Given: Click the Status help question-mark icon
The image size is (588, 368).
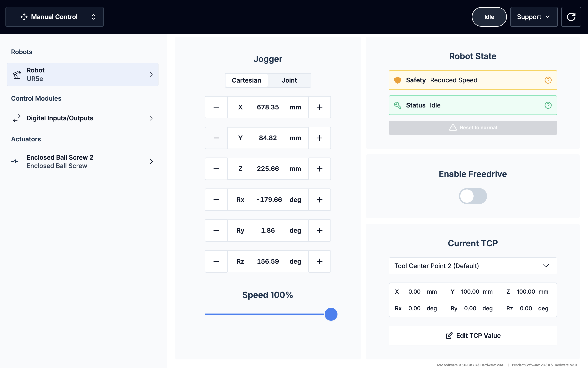Looking at the screenshot, I should 548,105.
